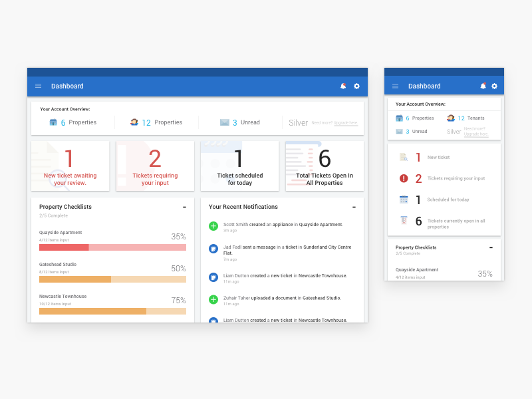The width and height of the screenshot is (532, 399).
Task: Open the settings gear in the top toolbar
Action: (356, 86)
